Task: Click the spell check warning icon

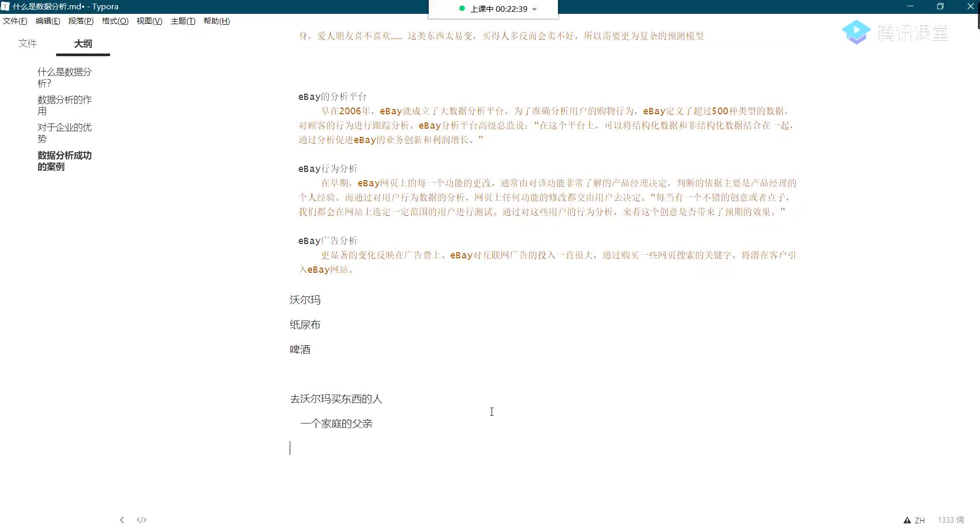Action: 907,520
